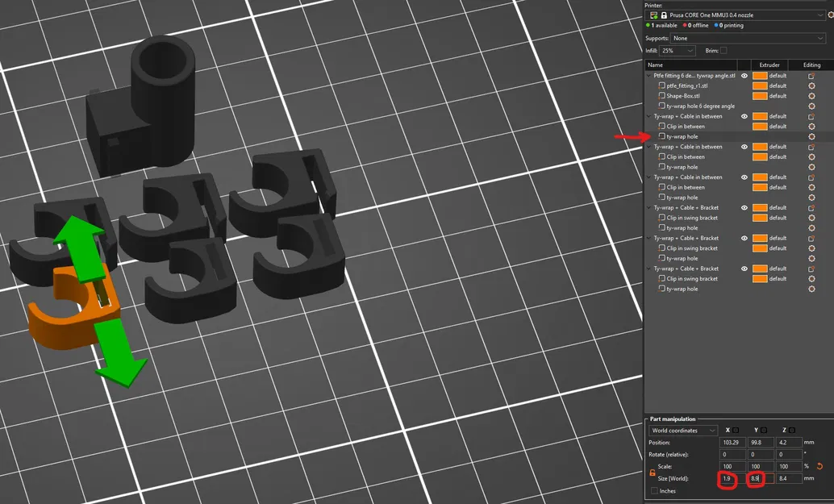
Task: Open the Infill 25% dropdown
Action: pos(678,51)
